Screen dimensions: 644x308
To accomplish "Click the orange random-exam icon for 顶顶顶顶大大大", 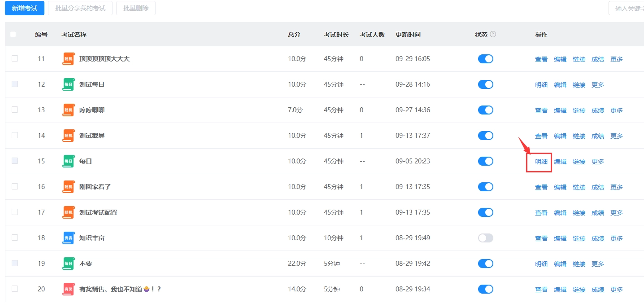I will pyautogui.click(x=68, y=59).
